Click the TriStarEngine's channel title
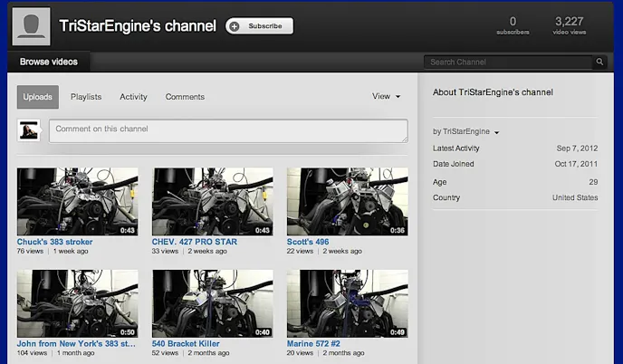The width and height of the screenshot is (623, 364). coord(138,26)
